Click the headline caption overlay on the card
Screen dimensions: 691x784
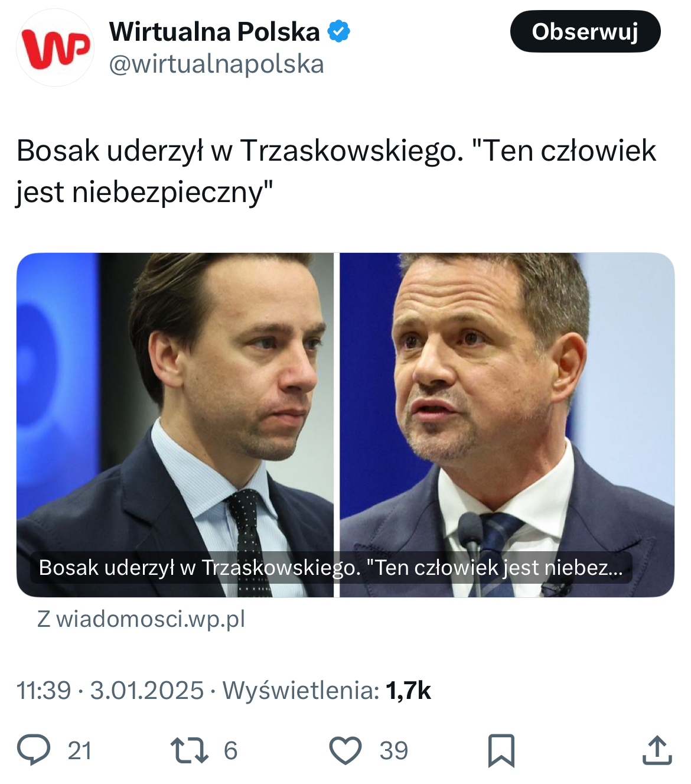331,568
